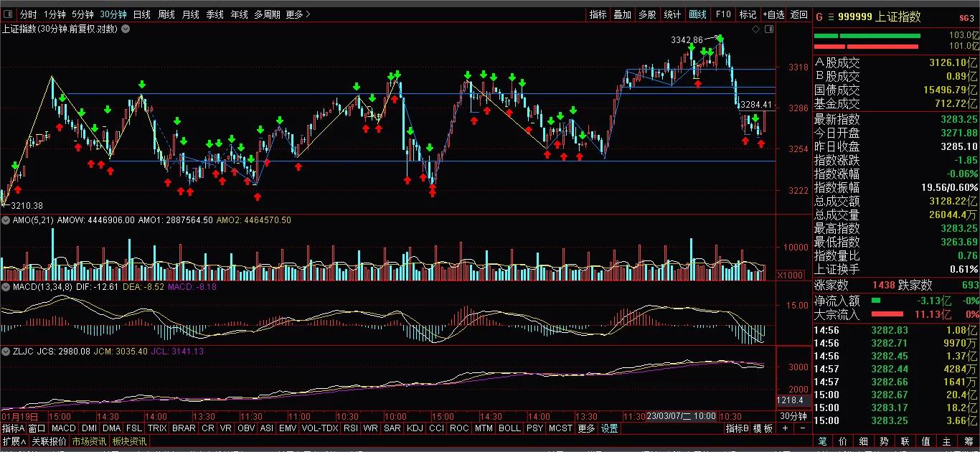Open the dropdown arrow beside 上证指数 chart title
Screen dimensions: 980x452
point(126,29)
